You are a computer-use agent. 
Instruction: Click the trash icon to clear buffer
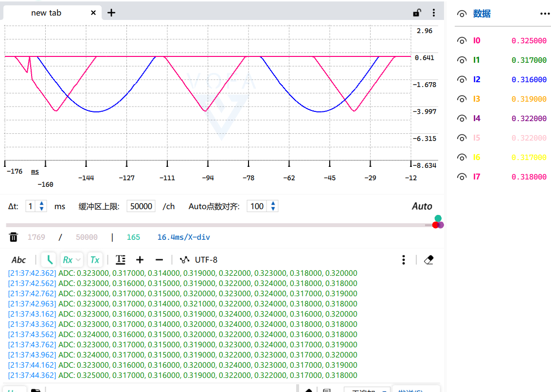point(13,237)
